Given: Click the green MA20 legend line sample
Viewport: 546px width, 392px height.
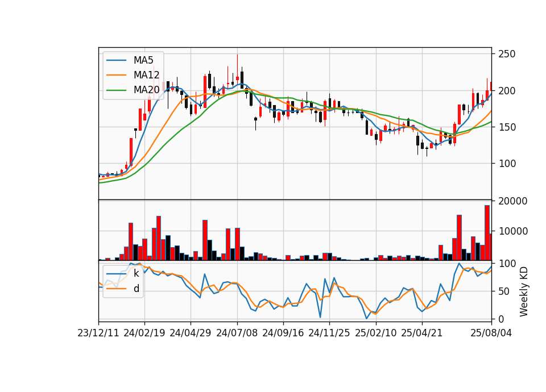Looking at the screenshot, I should pos(116,90).
